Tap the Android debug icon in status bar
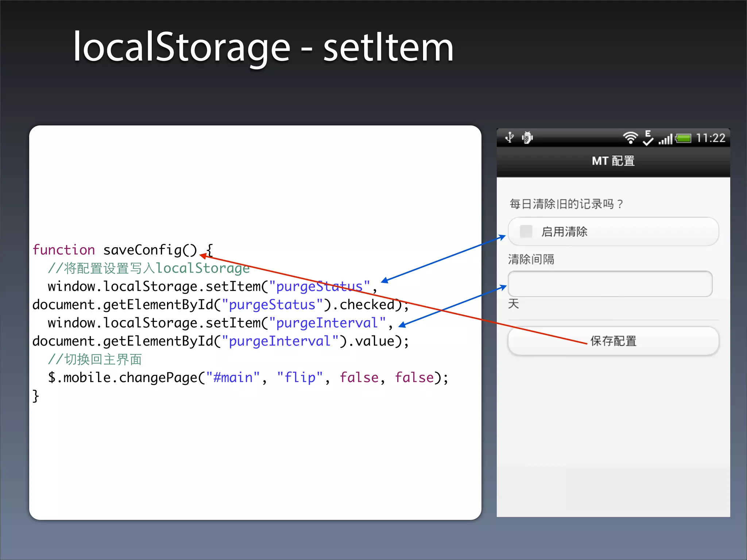The image size is (747, 560). 527,138
